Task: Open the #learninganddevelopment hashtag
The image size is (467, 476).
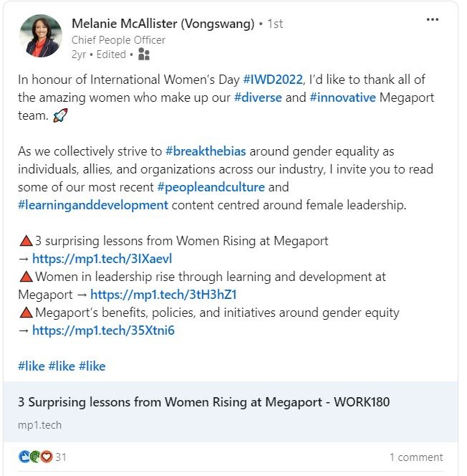Action: point(93,205)
